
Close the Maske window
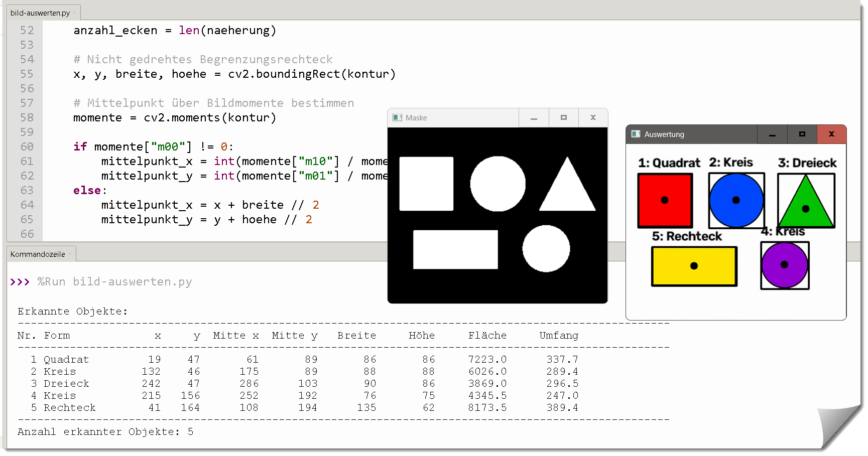[593, 118]
